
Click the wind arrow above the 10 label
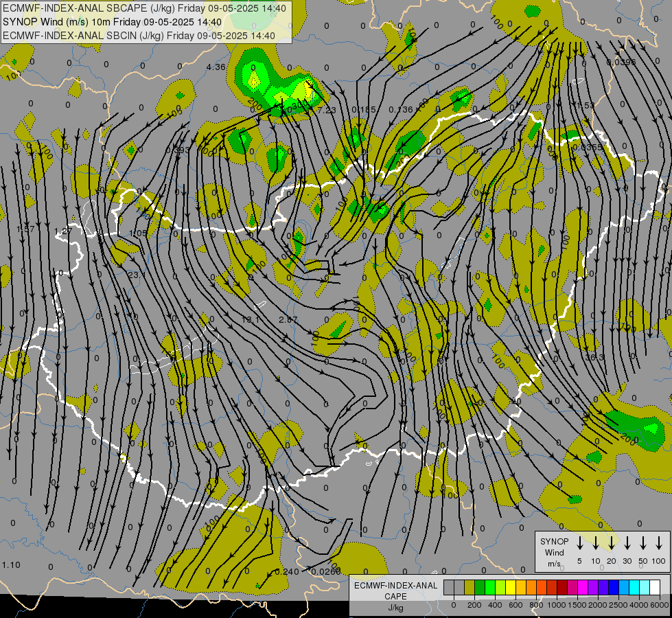pyautogui.click(x=595, y=542)
